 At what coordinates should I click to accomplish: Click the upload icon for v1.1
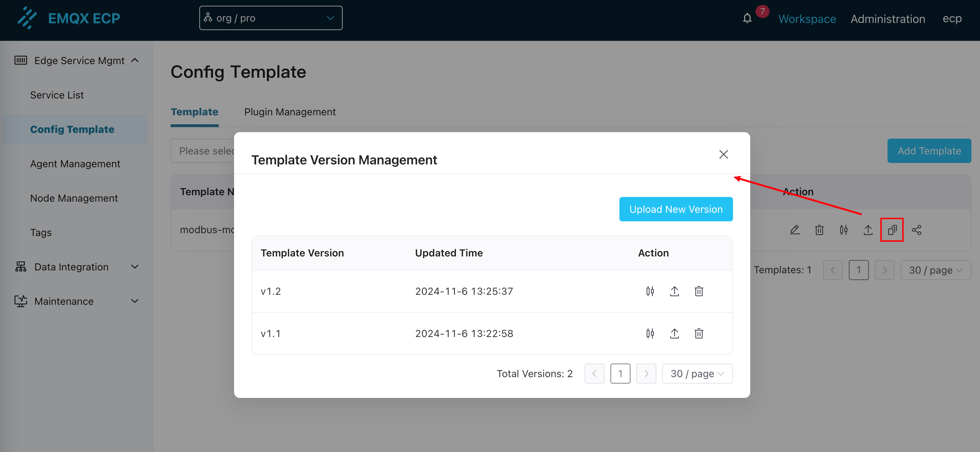click(674, 333)
